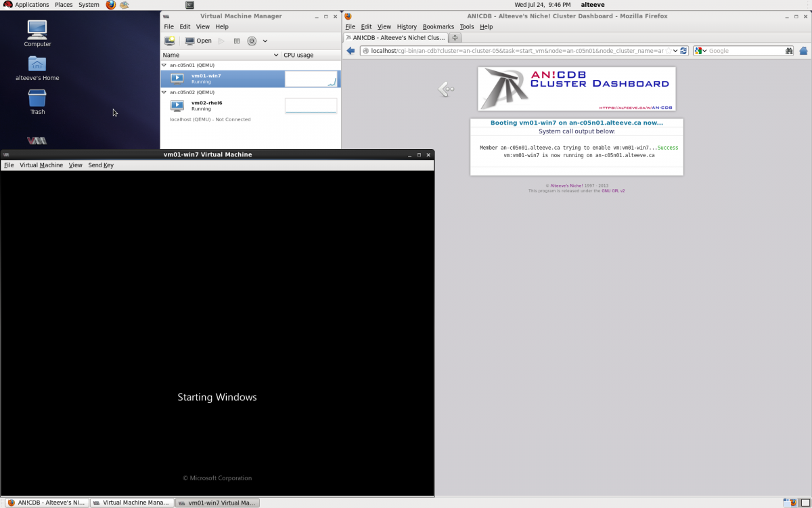
Task: Bookmark this page with star icon
Action: [669, 51]
